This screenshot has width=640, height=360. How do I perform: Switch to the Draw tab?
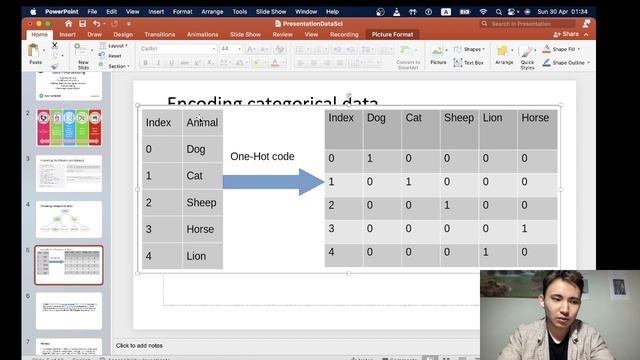94,34
